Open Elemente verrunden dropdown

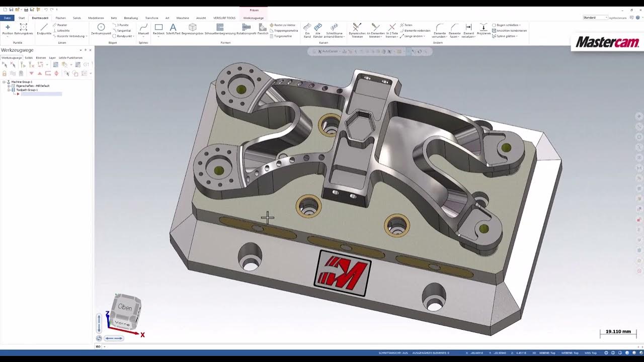pyautogui.click(x=446, y=37)
